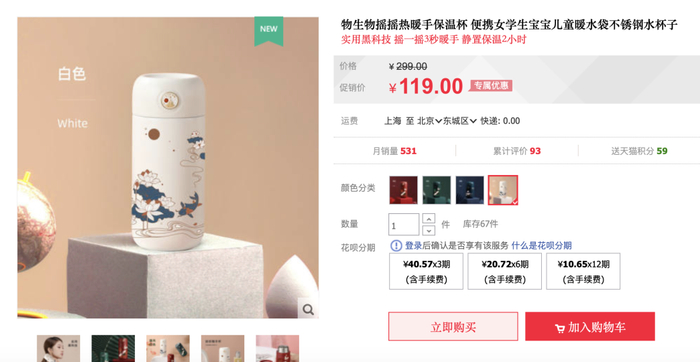This screenshot has height=362, width=700.
Task: Increase quantity with the up arrow
Action: [x=429, y=219]
